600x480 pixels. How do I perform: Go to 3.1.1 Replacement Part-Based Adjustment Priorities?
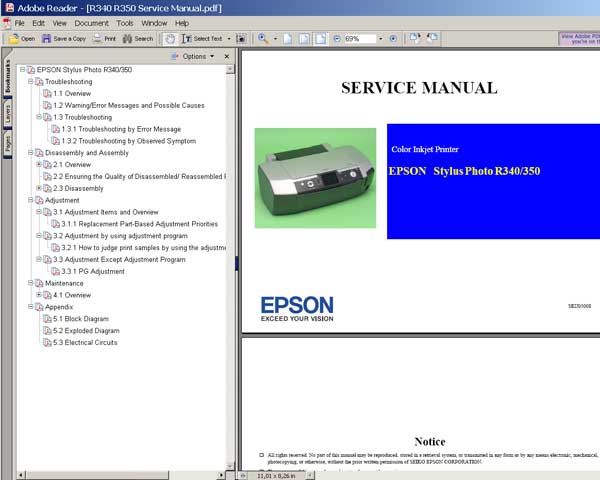point(139,224)
